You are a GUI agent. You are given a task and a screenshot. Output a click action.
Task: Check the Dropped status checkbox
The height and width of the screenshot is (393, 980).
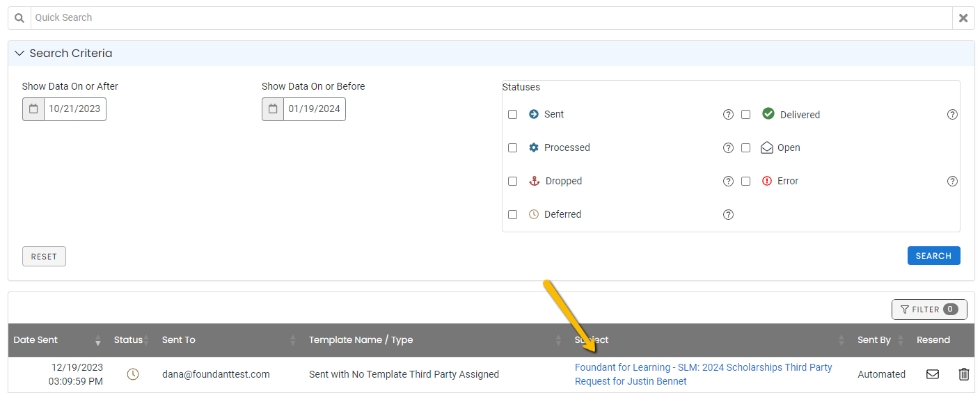point(513,182)
